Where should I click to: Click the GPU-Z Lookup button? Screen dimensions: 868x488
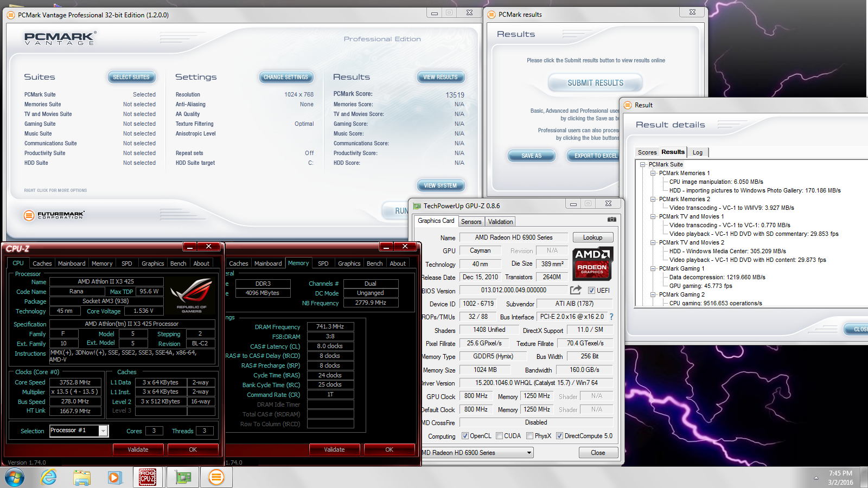pyautogui.click(x=593, y=237)
